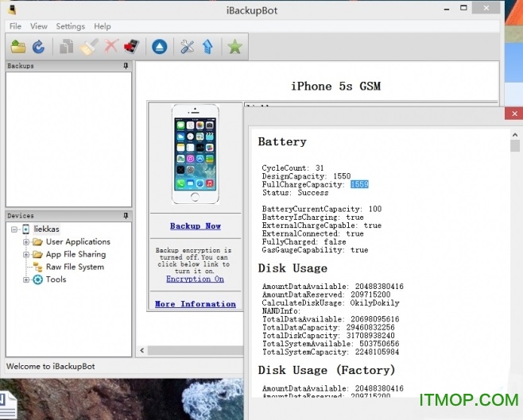Open the View menu

39,26
